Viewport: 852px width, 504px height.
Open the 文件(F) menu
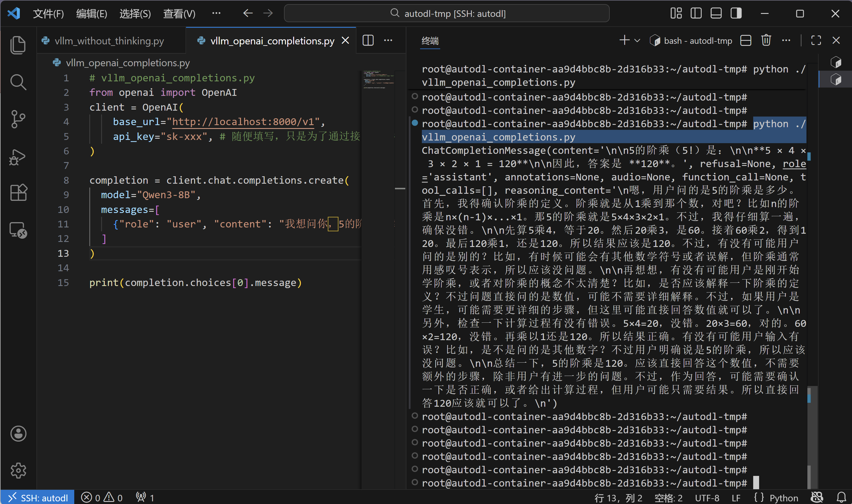click(x=48, y=14)
